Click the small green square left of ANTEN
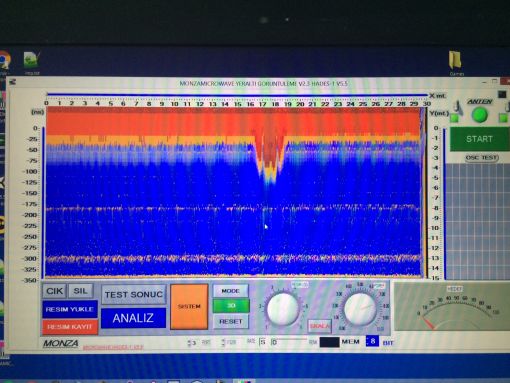Image resolution: width=510 pixels, height=383 pixels. (x=454, y=118)
